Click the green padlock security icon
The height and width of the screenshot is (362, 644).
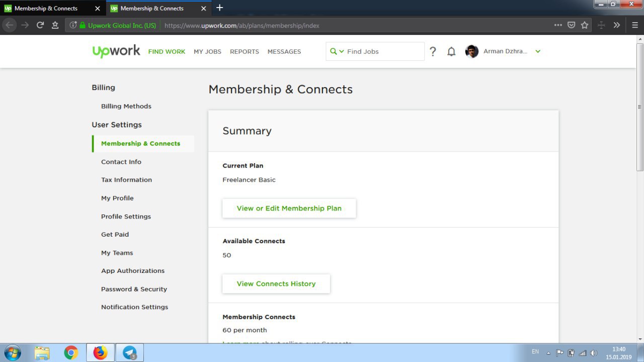(x=83, y=25)
